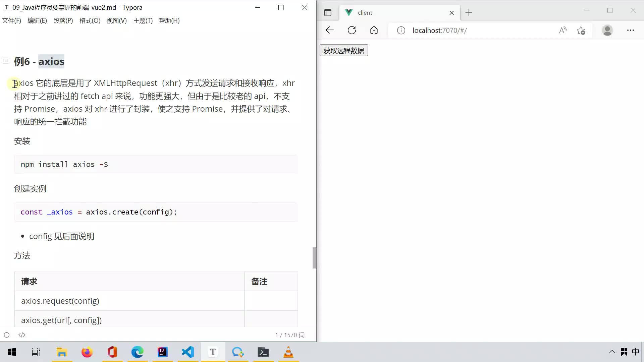Viewport: 644px width, 362px height.
Task: Click the 备注 table header cell
Action: pos(271,282)
